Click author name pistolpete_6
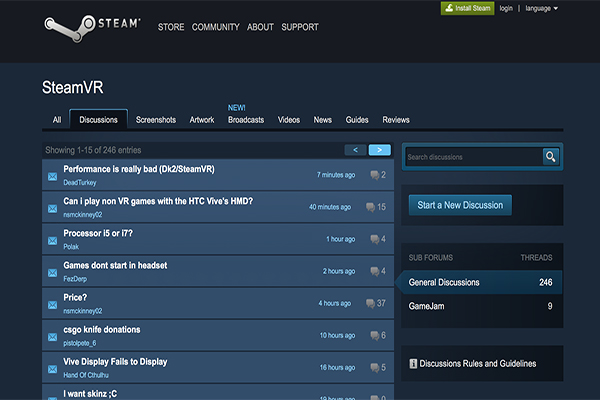Image resolution: width=600 pixels, height=400 pixels. pyautogui.click(x=80, y=343)
